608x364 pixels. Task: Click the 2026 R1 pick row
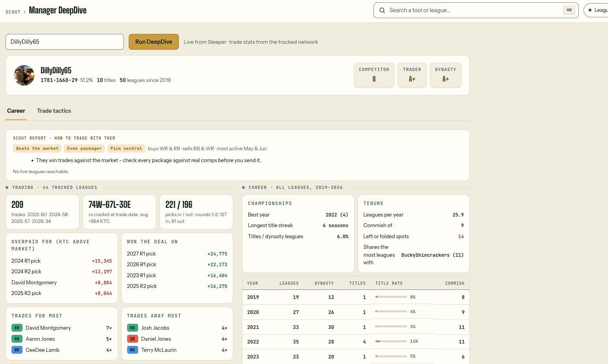coord(177,264)
